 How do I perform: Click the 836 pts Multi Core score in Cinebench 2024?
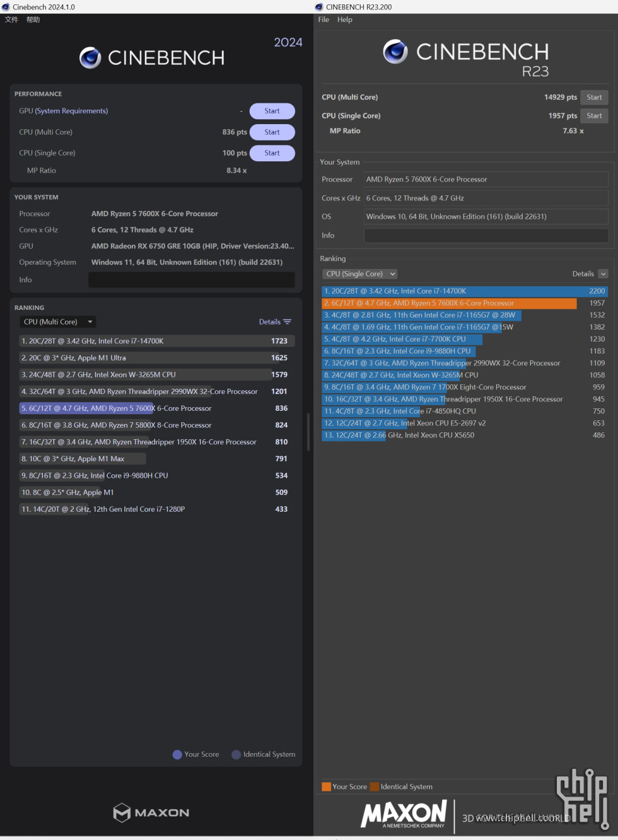[235, 132]
